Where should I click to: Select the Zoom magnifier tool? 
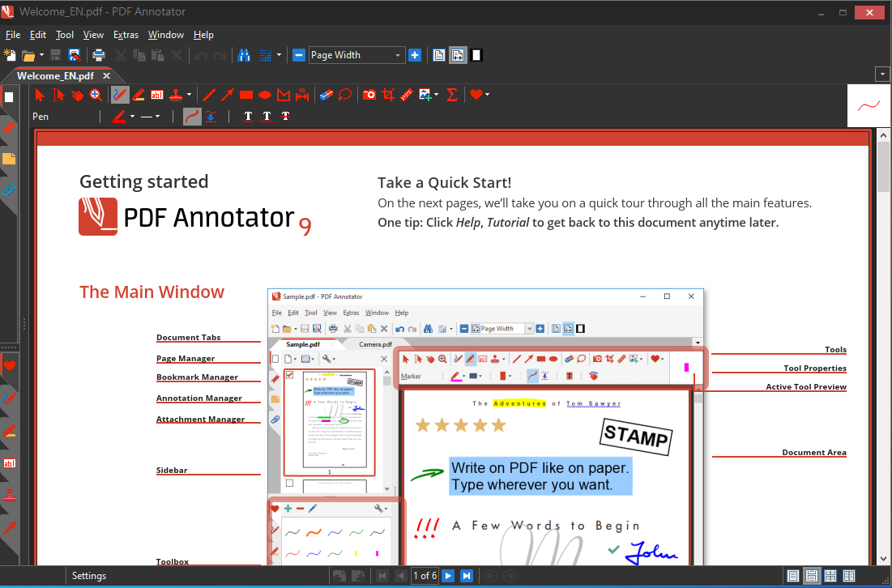click(x=96, y=95)
